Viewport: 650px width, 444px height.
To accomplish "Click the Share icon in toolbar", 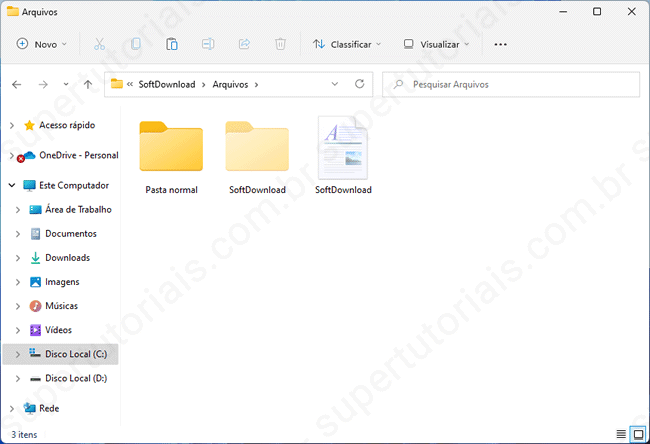I will point(244,44).
